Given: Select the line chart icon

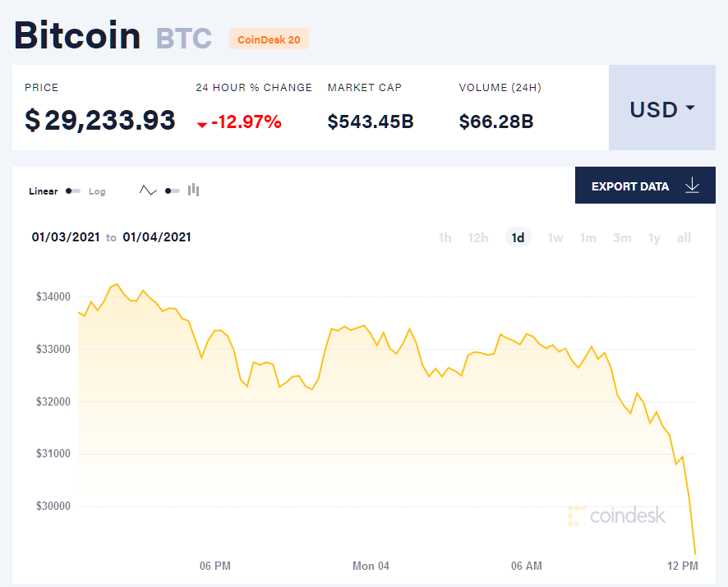Looking at the screenshot, I should click(148, 190).
